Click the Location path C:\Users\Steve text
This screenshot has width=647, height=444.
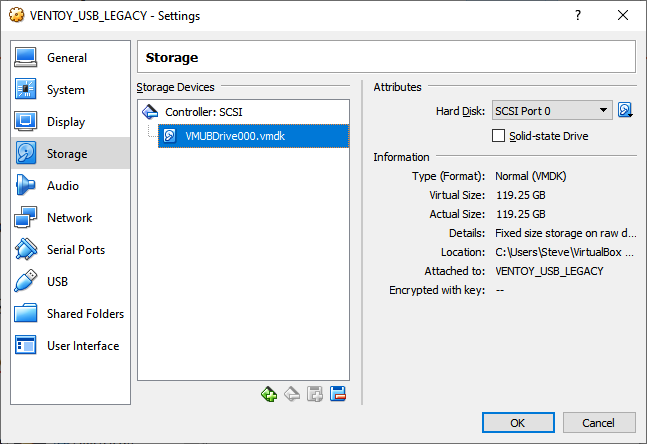564,252
